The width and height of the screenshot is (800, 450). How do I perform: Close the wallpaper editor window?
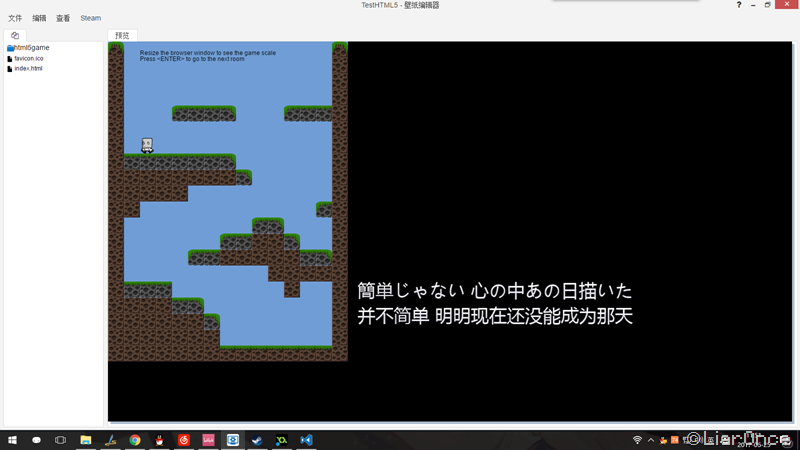click(x=787, y=4)
